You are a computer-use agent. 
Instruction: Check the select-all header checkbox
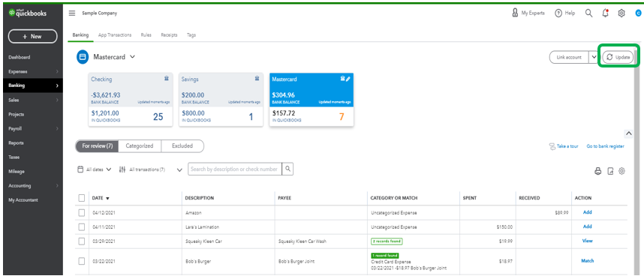point(82,198)
